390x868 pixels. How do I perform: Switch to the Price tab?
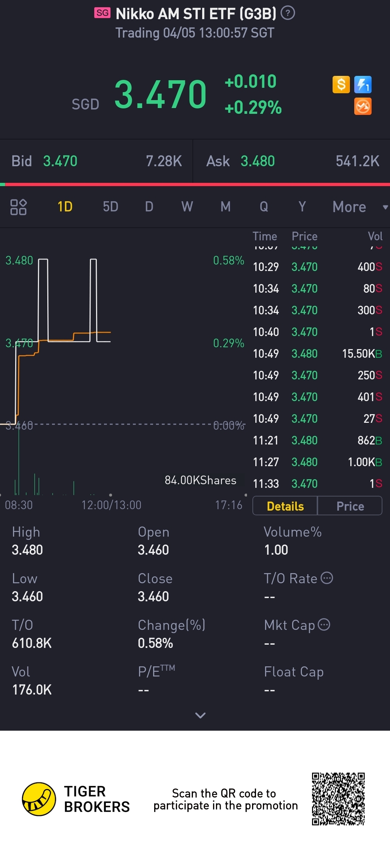tap(350, 506)
